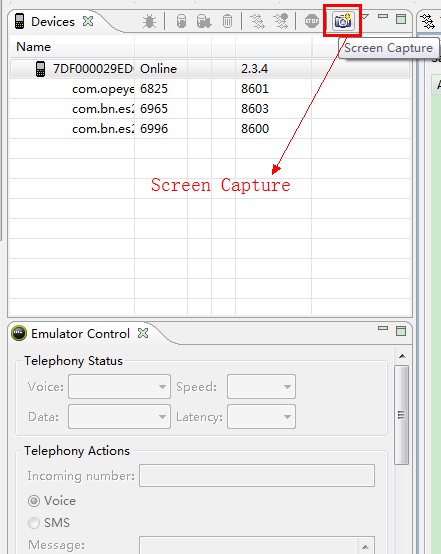Open the Latency dropdown
This screenshot has height=554, width=441.
click(261, 417)
